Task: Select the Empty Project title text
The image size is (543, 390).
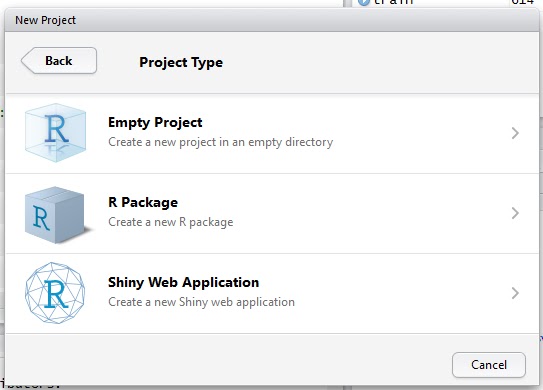Action: pos(155,123)
